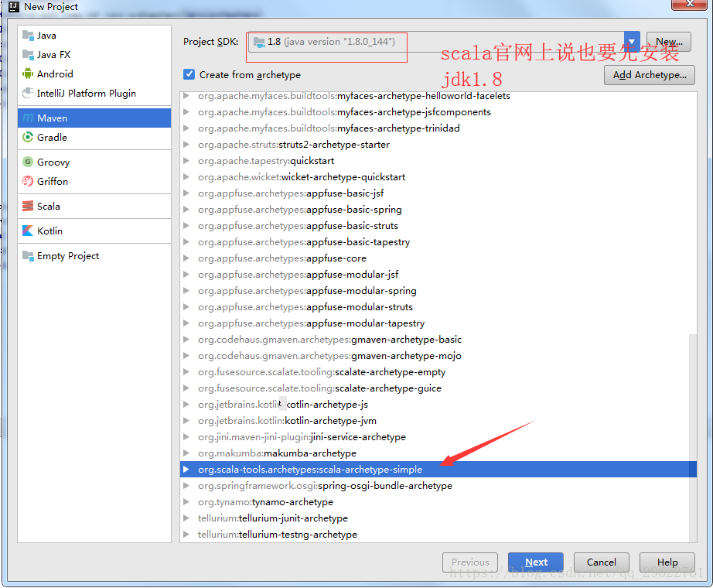Choose Android project type

click(x=94, y=73)
